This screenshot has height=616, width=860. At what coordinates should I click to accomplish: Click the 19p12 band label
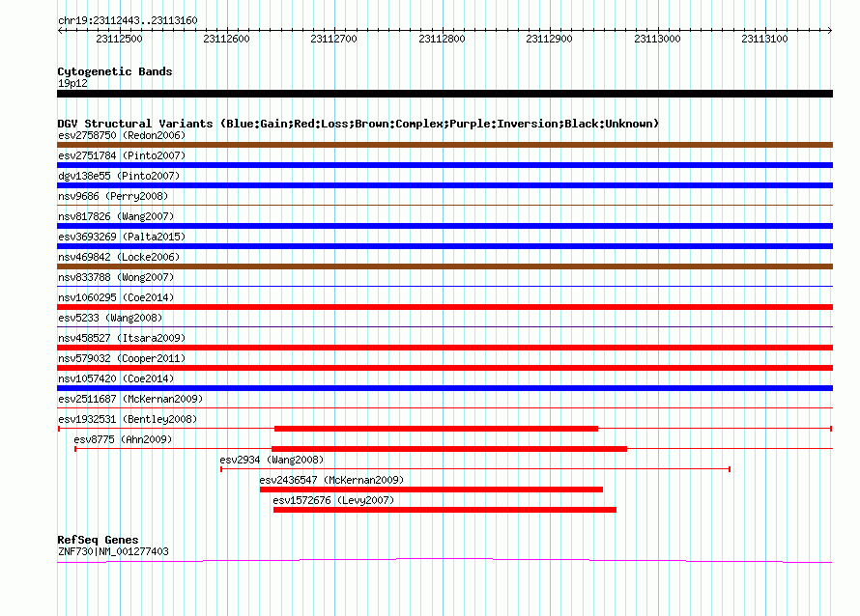coord(72,83)
